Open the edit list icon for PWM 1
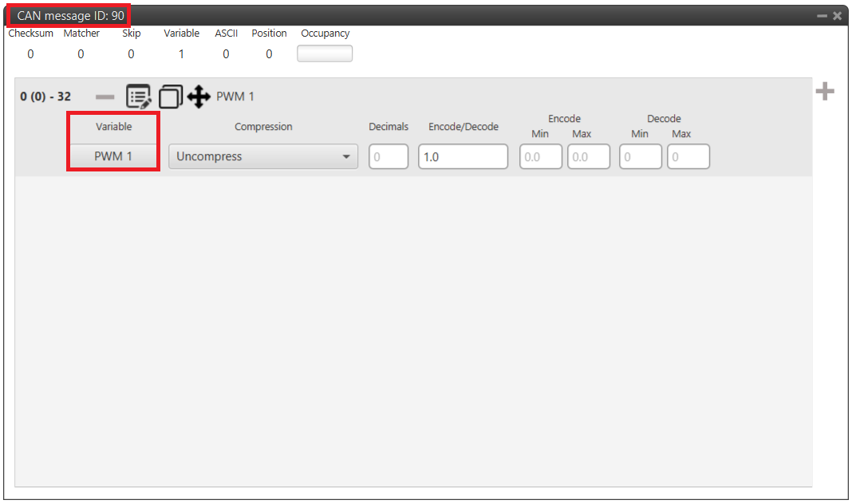The image size is (852, 504). [x=139, y=96]
